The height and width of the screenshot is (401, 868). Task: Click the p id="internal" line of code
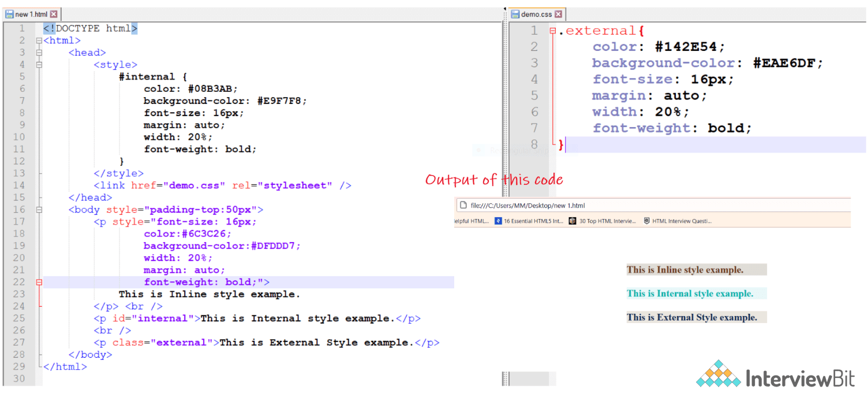[x=257, y=318]
